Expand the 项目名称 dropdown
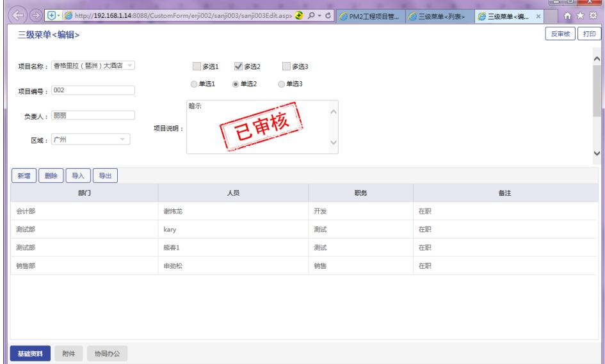 (130, 65)
